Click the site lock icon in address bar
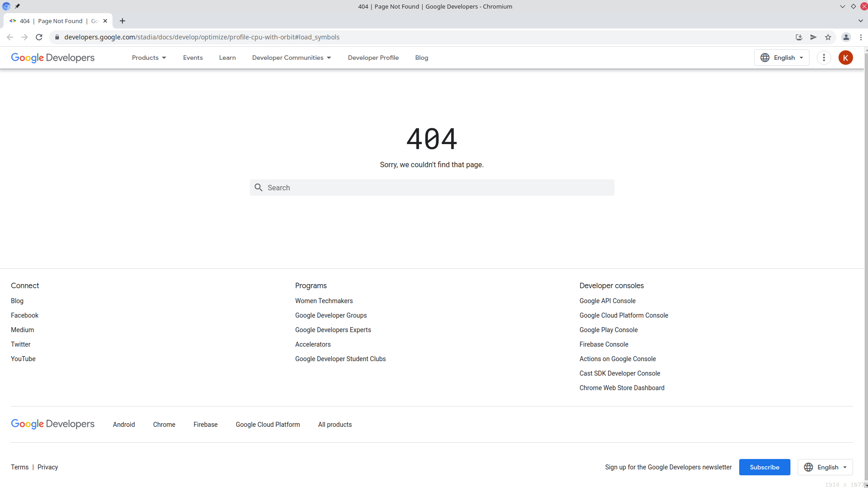868x488 pixels. (57, 37)
